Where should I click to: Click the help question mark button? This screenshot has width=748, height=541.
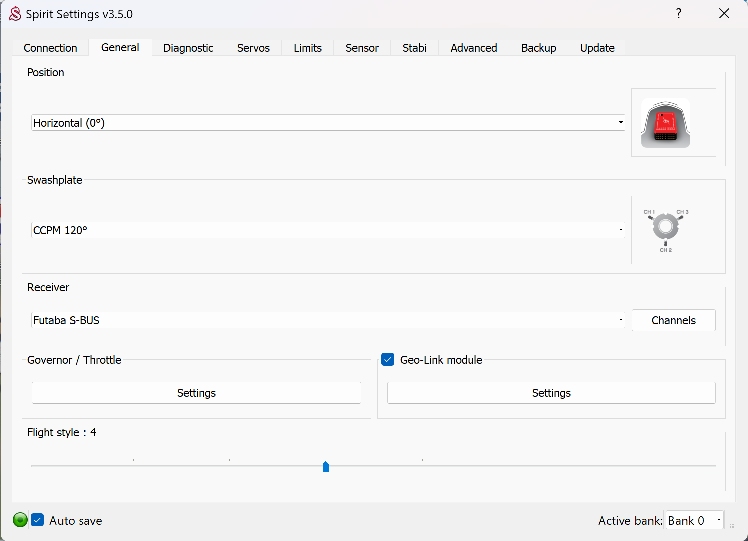tap(679, 14)
